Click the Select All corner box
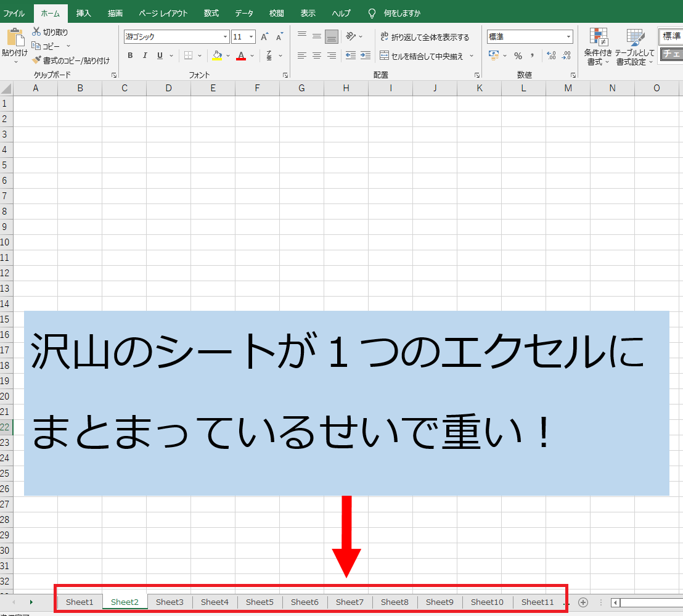 tap(6, 88)
